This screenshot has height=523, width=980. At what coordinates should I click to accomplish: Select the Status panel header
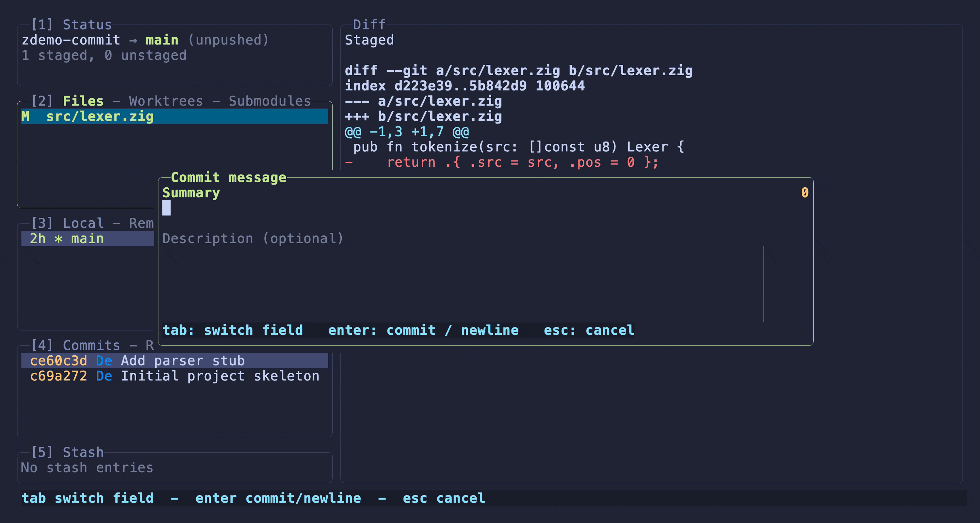click(71, 25)
